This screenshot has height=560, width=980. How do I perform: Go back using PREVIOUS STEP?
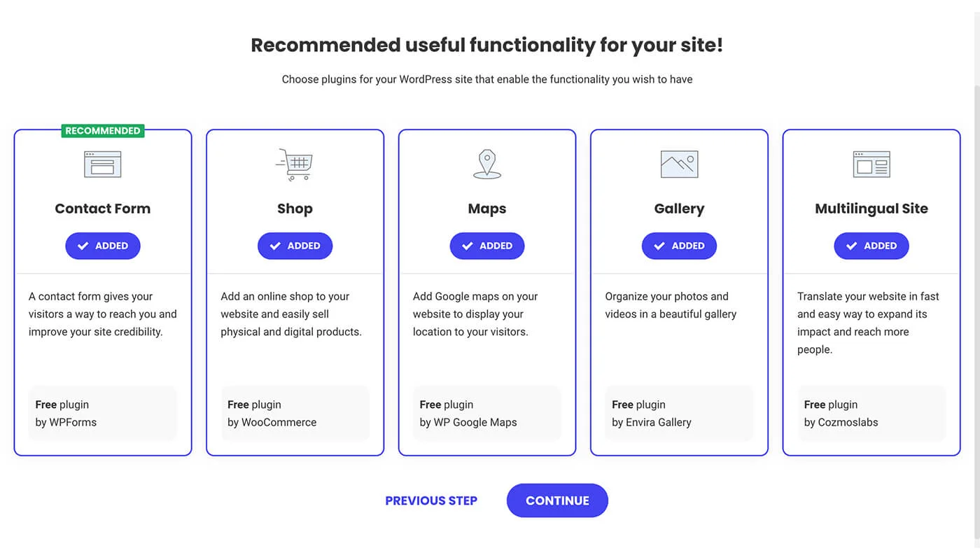pyautogui.click(x=431, y=500)
